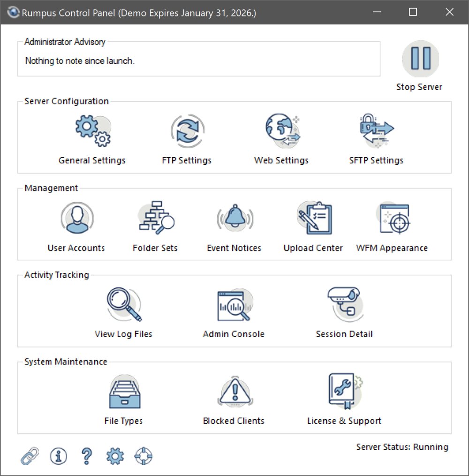
Task: Launch Admin Console chart icon
Action: pos(235,305)
